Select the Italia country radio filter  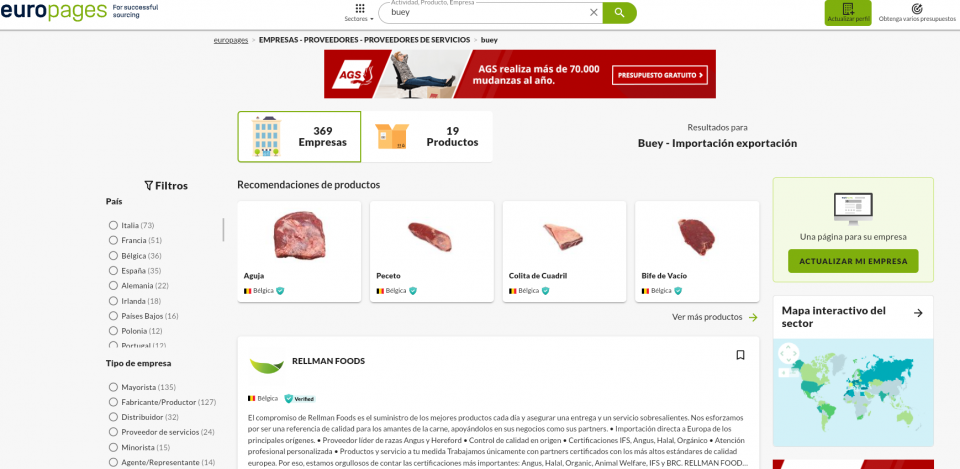pos(113,225)
